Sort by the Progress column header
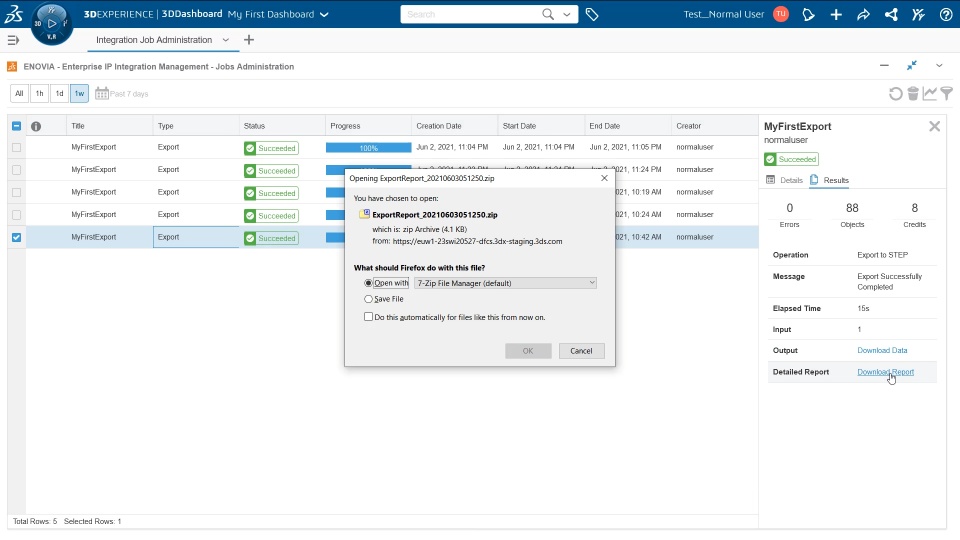960x540 pixels. click(x=345, y=126)
